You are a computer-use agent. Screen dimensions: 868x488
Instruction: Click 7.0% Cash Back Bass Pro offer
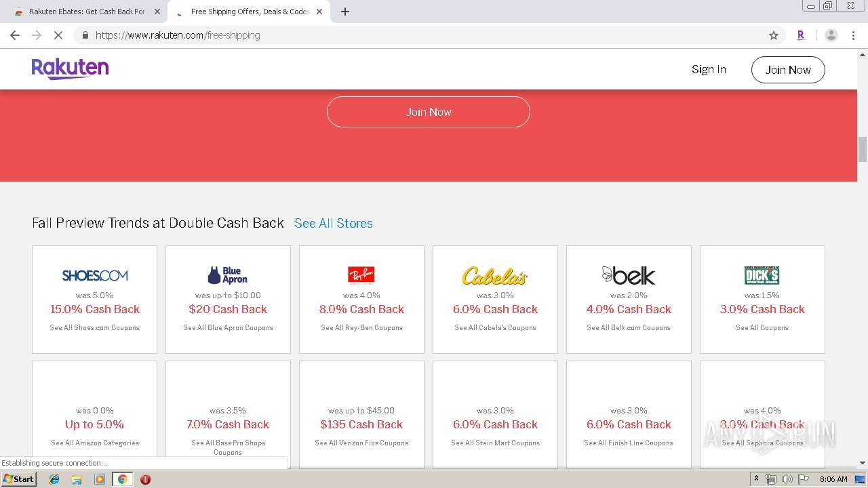(228, 424)
